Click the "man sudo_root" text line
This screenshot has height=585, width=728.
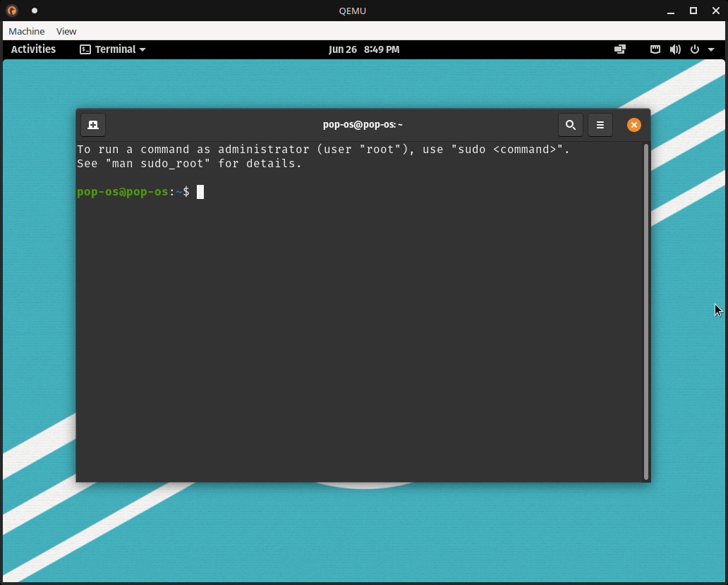[x=190, y=164]
